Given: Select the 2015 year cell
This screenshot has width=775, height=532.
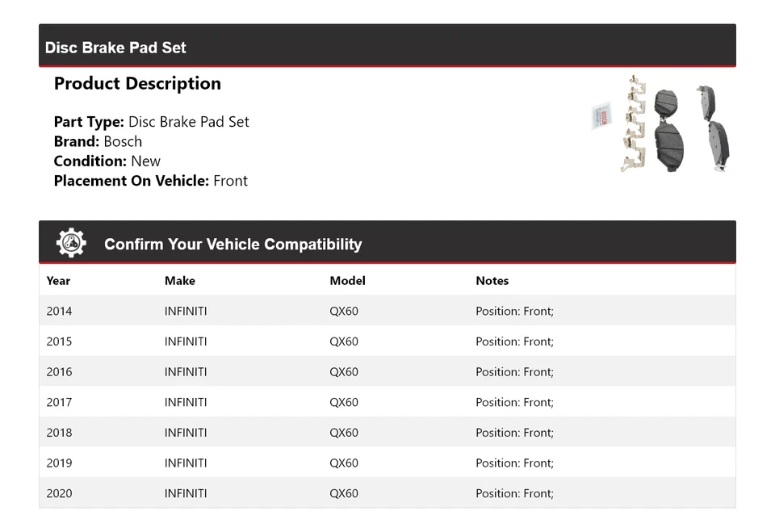Looking at the screenshot, I should 59,341.
